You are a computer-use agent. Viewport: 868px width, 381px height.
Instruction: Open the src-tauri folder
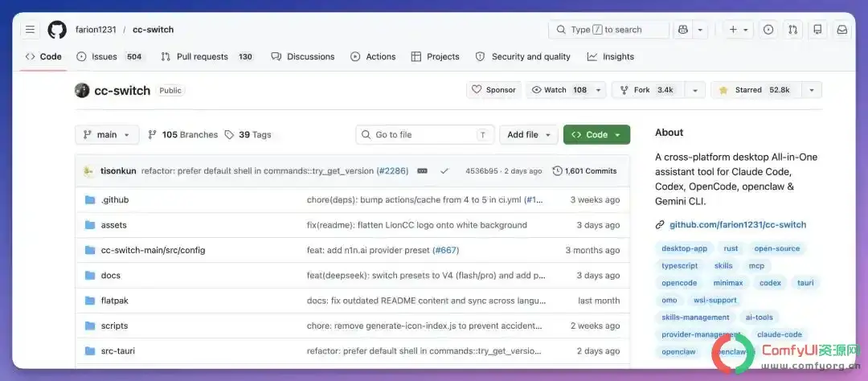(118, 351)
